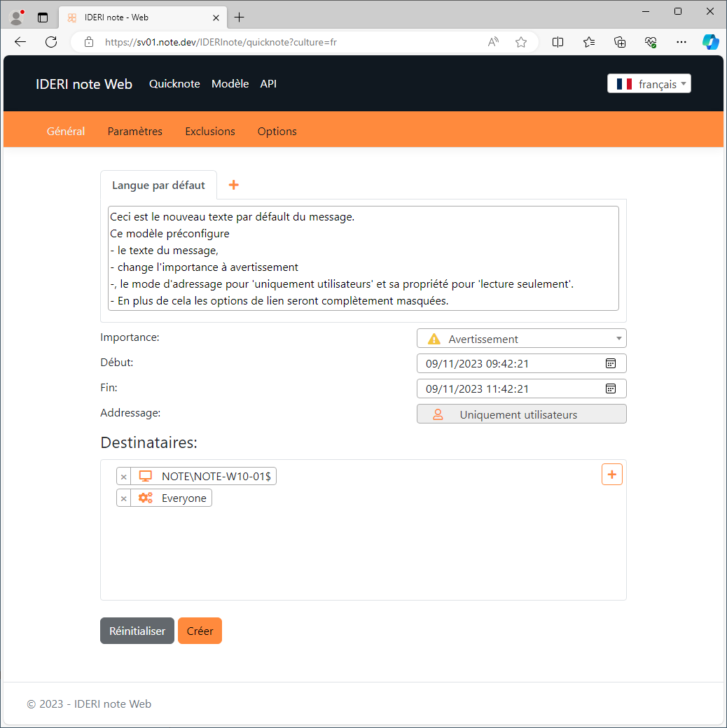Open a new browser tab
Screen dimensions: 727x728
(x=240, y=17)
